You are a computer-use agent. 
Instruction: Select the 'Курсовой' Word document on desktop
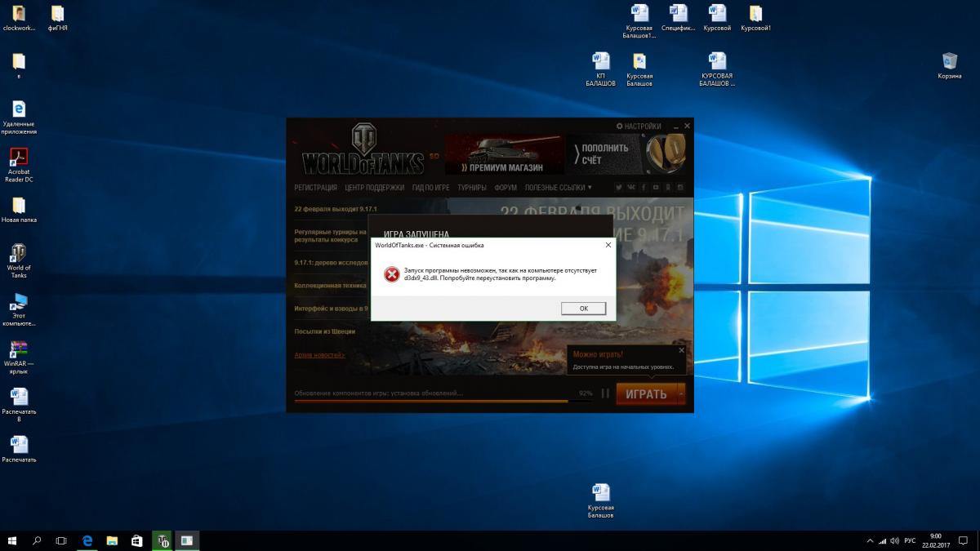click(717, 19)
